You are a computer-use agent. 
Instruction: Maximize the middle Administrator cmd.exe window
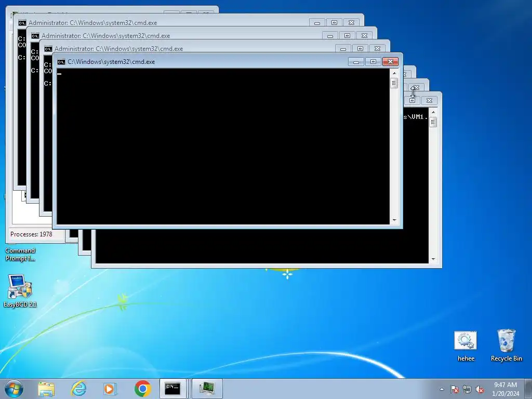pyautogui.click(x=347, y=36)
